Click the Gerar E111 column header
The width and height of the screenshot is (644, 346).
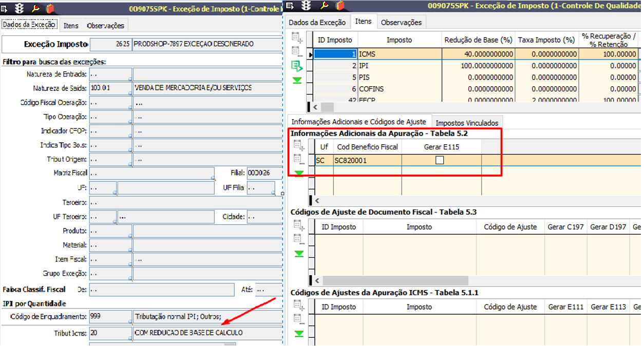(565, 306)
